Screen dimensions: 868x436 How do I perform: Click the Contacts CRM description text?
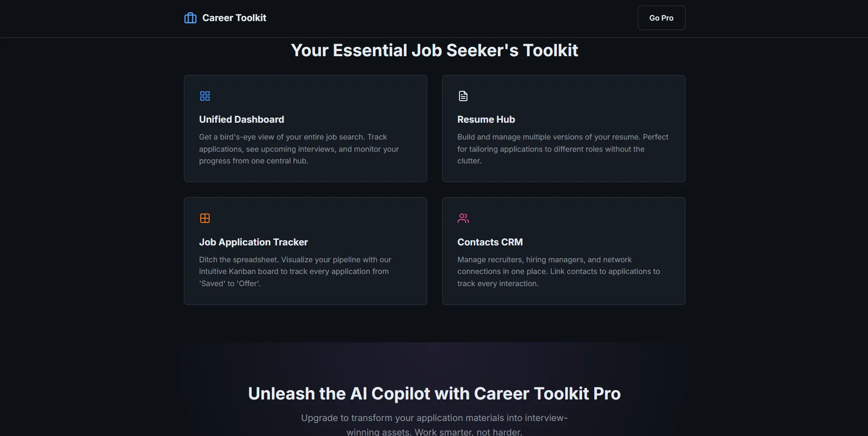558,272
